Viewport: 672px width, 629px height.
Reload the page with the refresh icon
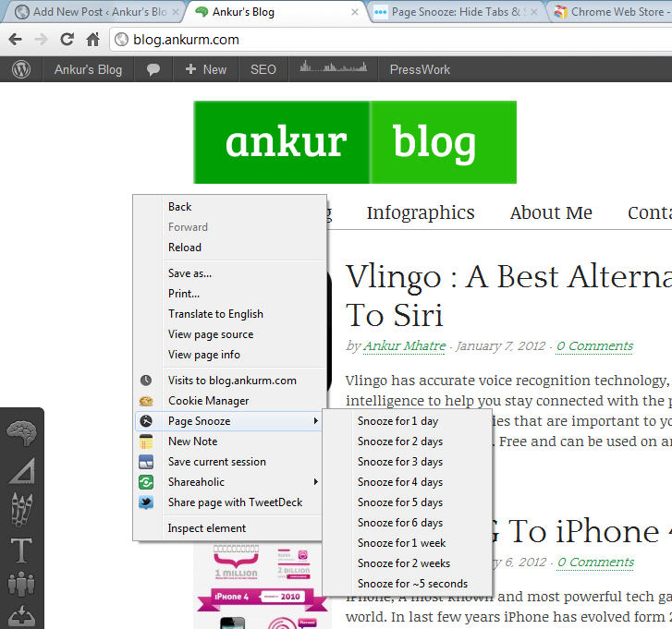point(67,40)
